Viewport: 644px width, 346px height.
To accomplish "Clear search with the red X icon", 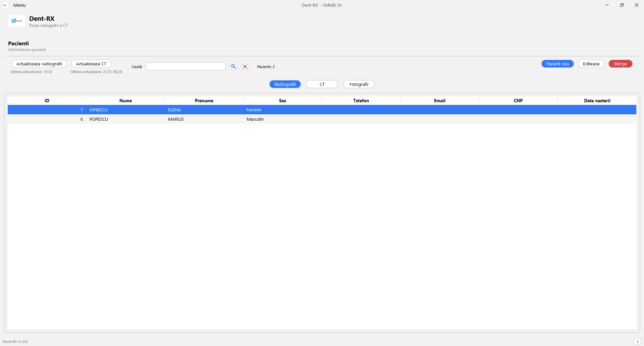I will tap(245, 66).
